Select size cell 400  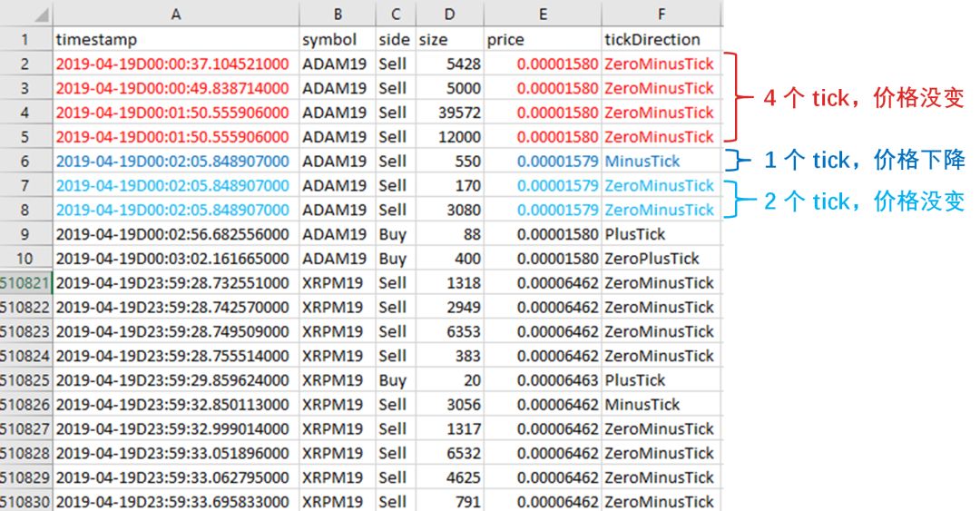click(x=450, y=259)
